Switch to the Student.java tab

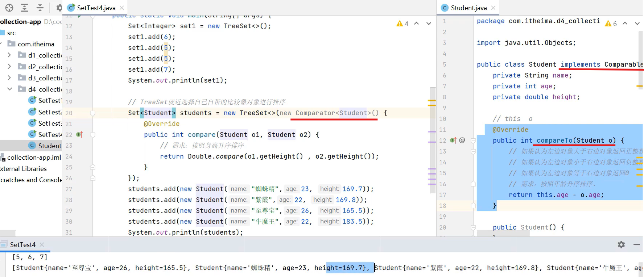[468, 8]
